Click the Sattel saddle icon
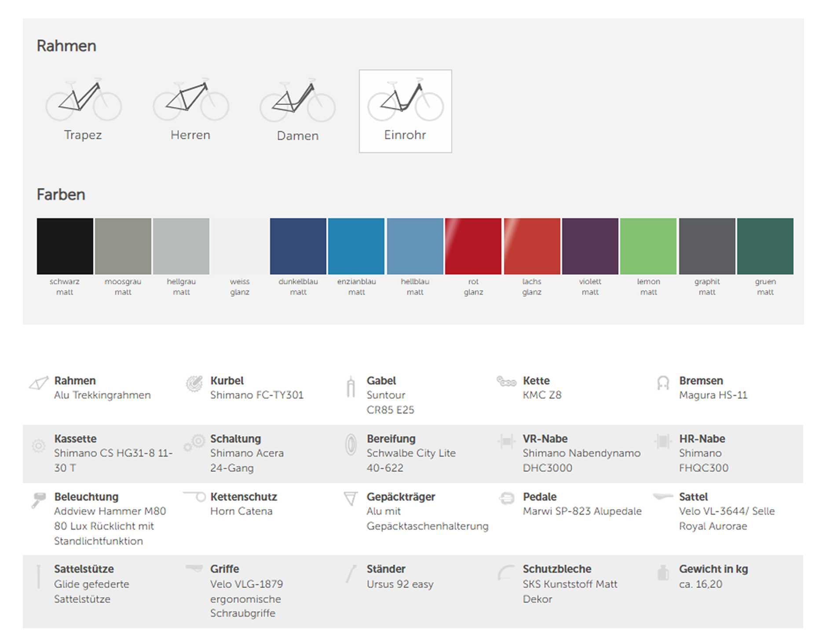The height and width of the screenshot is (644, 819). coord(663,497)
